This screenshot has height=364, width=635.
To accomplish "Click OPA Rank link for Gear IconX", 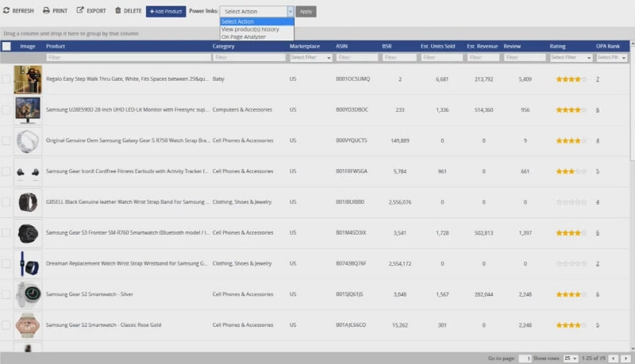I will point(598,171).
